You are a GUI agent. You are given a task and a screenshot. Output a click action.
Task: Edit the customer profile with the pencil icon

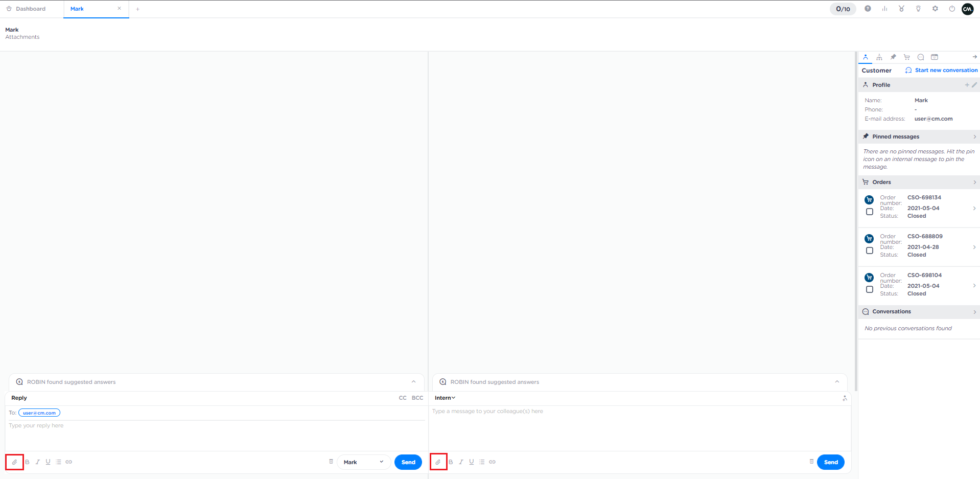pyautogui.click(x=974, y=84)
